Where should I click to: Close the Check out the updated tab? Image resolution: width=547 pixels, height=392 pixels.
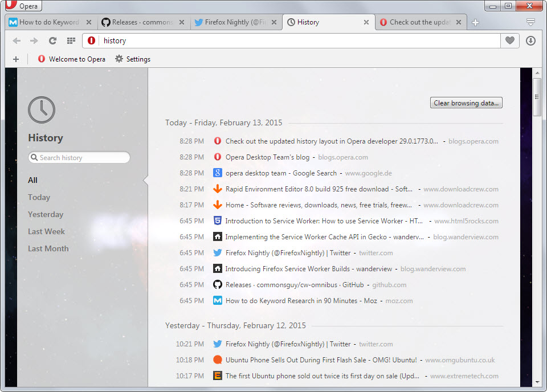[459, 22]
